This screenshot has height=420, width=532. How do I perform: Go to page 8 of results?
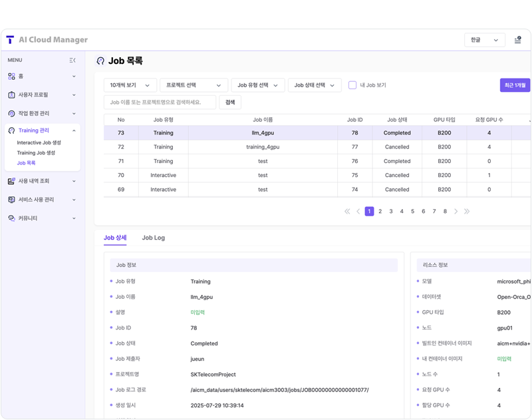coord(445,212)
